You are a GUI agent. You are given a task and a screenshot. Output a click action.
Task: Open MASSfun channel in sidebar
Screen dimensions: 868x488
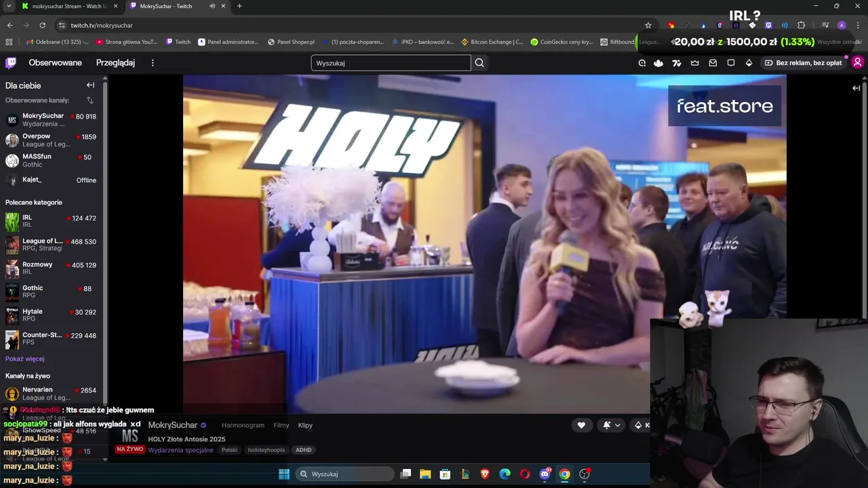pos(51,161)
